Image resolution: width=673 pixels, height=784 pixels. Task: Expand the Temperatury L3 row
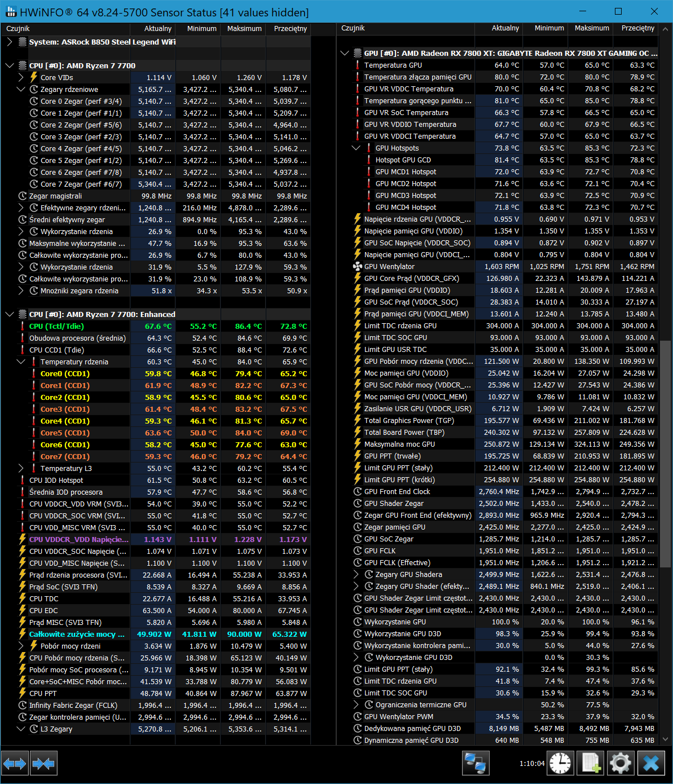tap(21, 468)
